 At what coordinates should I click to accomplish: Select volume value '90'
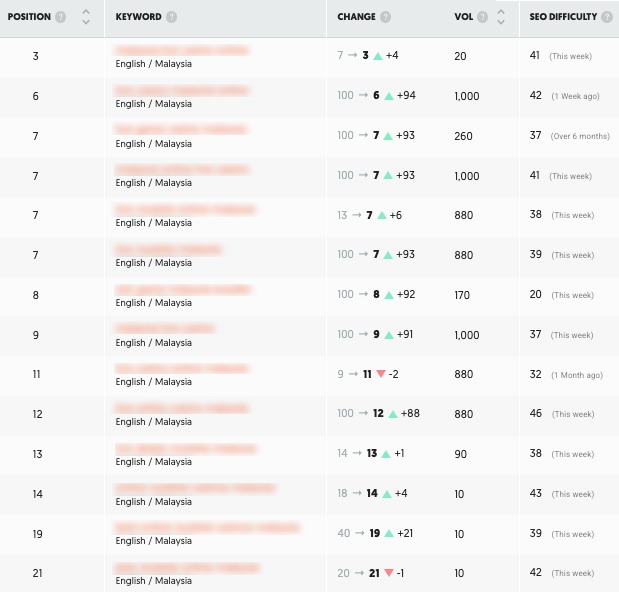point(460,454)
